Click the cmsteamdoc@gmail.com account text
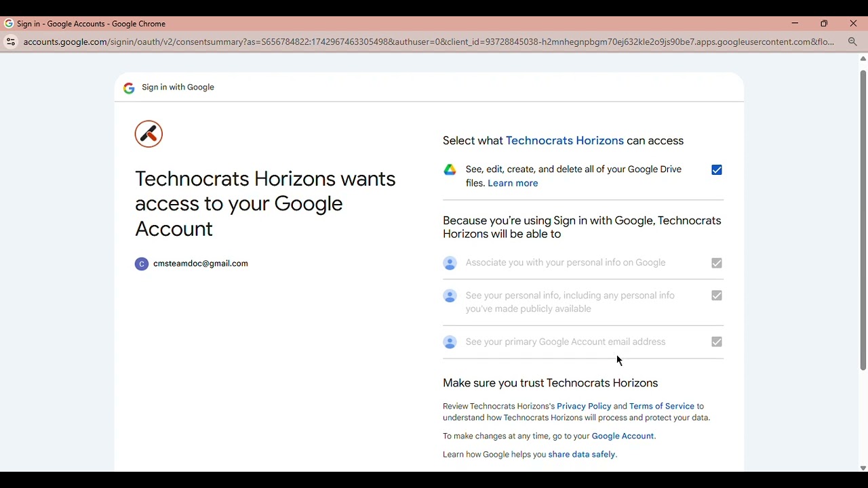The width and height of the screenshot is (868, 488). [x=201, y=264]
